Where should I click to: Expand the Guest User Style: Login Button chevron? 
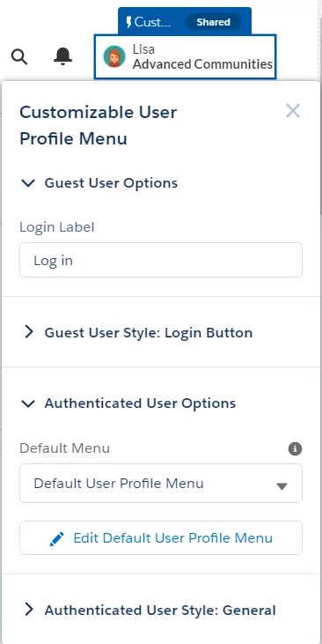(x=28, y=332)
